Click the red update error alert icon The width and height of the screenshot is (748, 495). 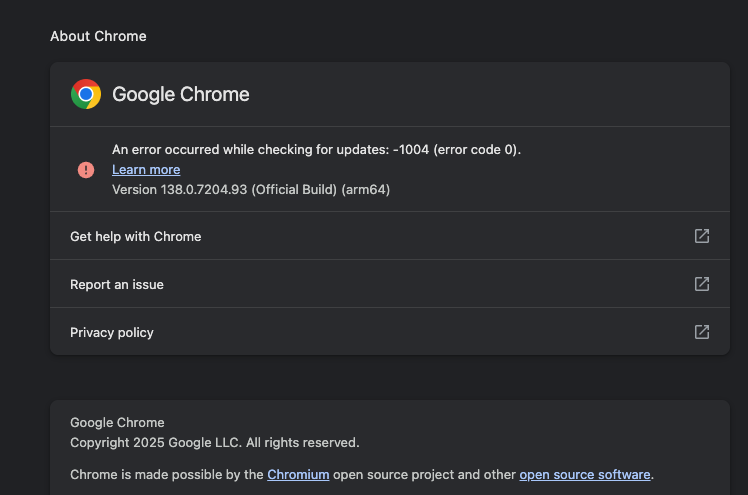click(x=86, y=170)
